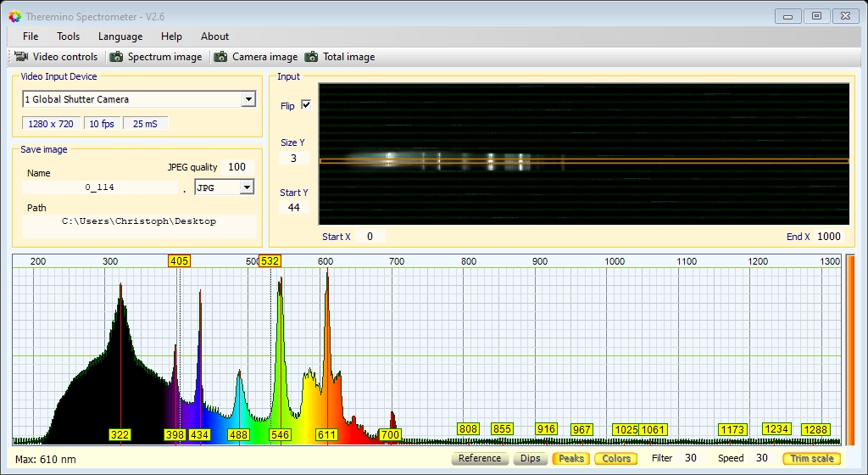
Task: Click the 546 peak label
Action: tap(280, 434)
